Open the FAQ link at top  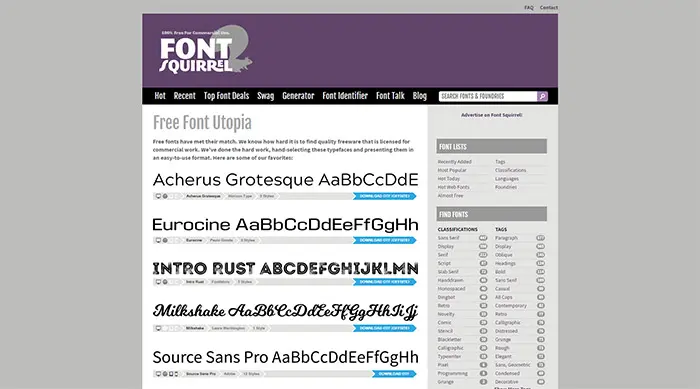tap(529, 8)
